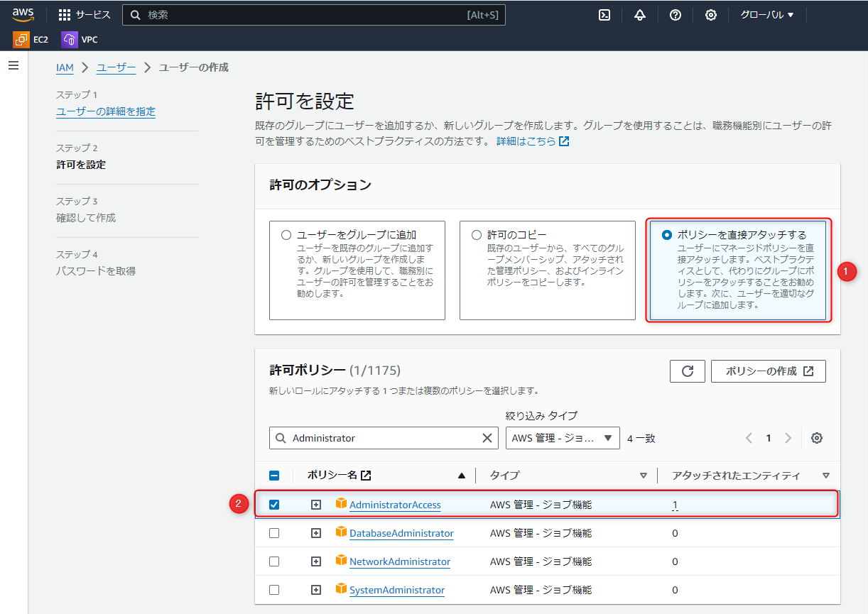Image resolution: width=868 pixels, height=614 pixels.
Task: Go to next page of policies
Action: 788,438
